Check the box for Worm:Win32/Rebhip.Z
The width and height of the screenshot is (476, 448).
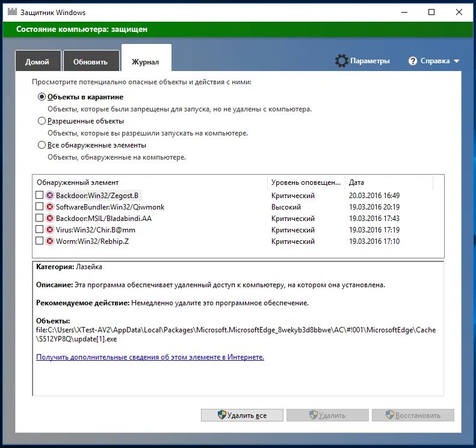point(39,241)
